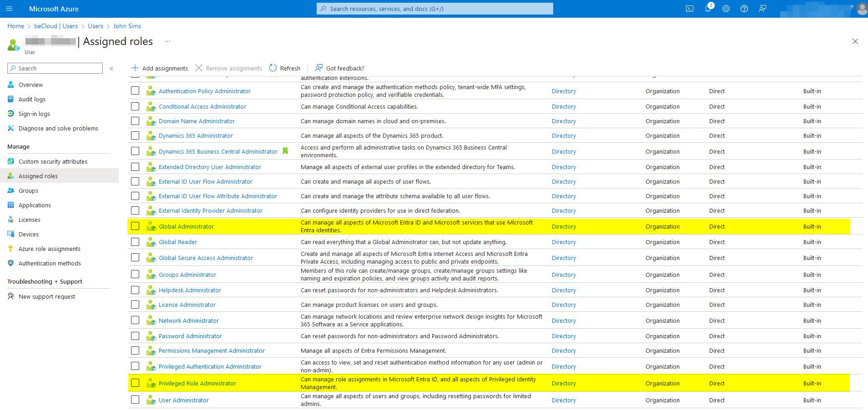The width and height of the screenshot is (868, 410).
Task: Open the account avatar menu
Action: pos(862,9)
